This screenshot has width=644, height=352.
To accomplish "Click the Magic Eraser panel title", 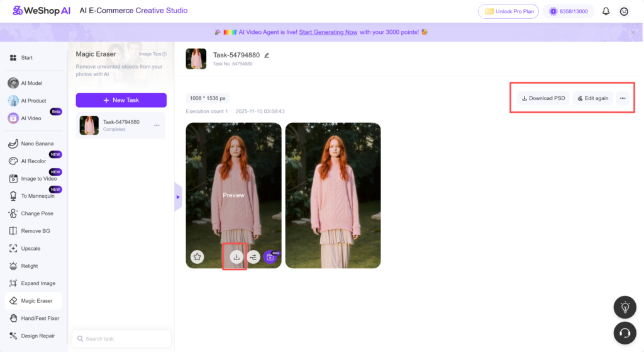I will click(96, 54).
